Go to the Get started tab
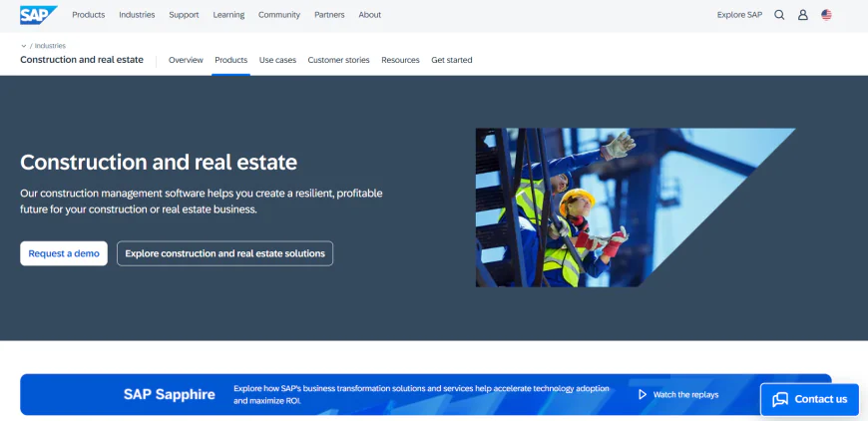The height and width of the screenshot is (421, 868). pyautogui.click(x=451, y=60)
